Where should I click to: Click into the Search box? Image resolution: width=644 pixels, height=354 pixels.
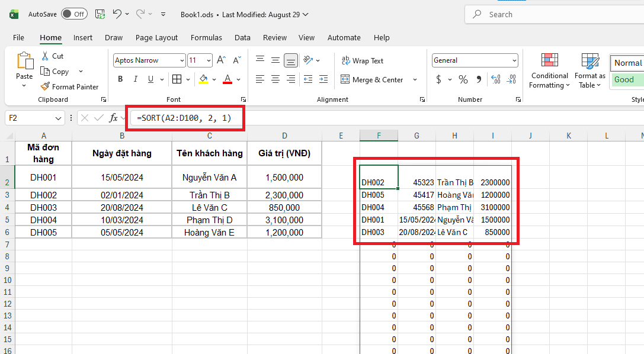[x=555, y=14]
